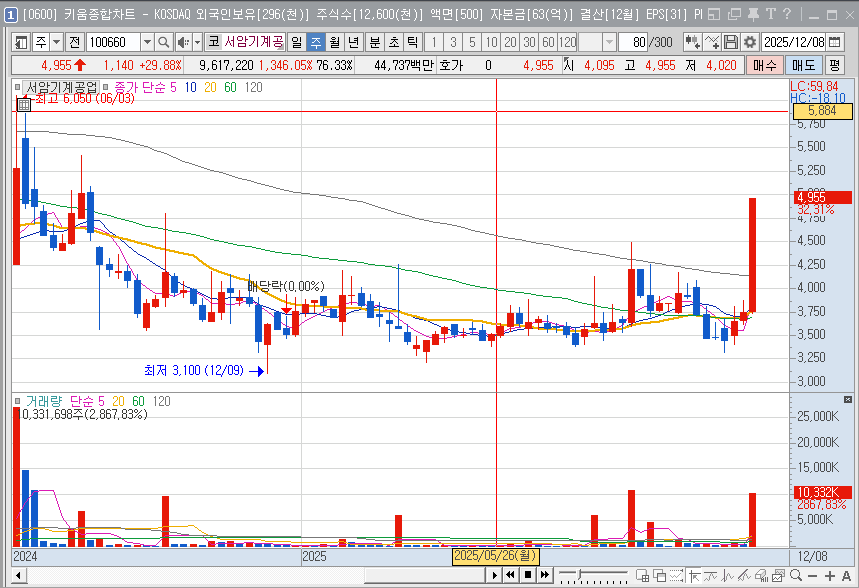The width and height of the screenshot is (859, 588).
Task: Toggle the 거래량 volume legend checkbox
Action: click(18, 401)
